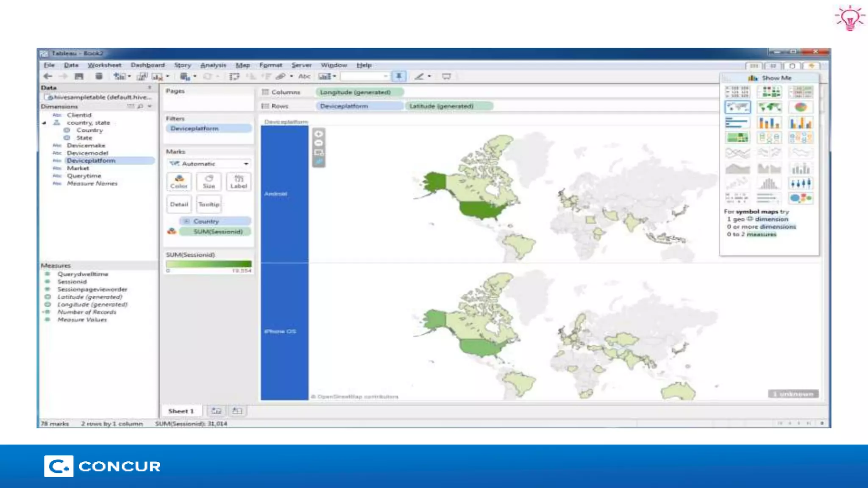Toggle the pin (fix axes) toolbar button
Screen dimensions: 868x488
point(398,76)
